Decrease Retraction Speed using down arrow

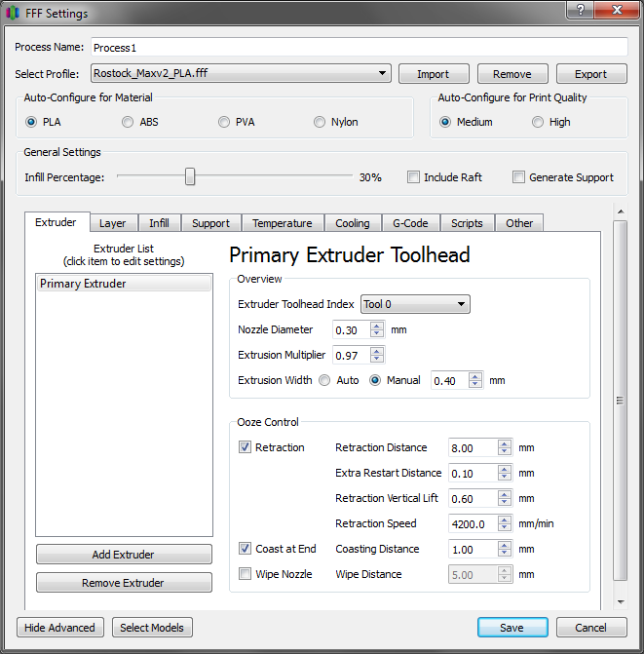click(x=504, y=528)
